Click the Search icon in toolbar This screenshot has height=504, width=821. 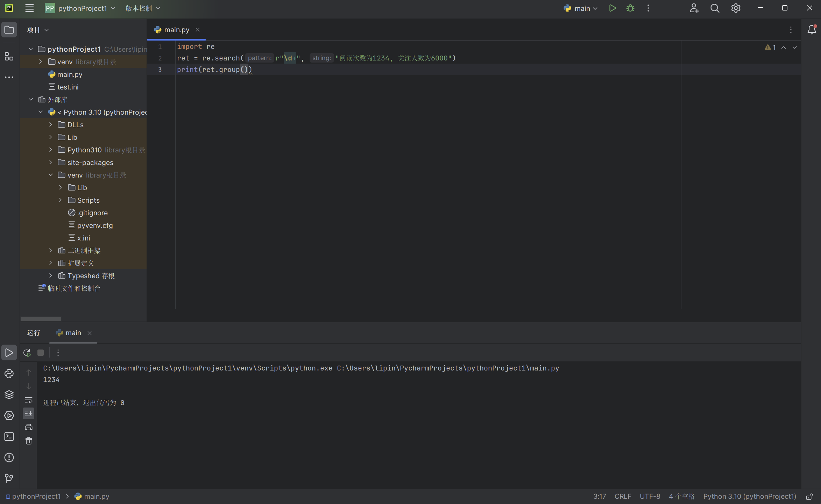(714, 8)
